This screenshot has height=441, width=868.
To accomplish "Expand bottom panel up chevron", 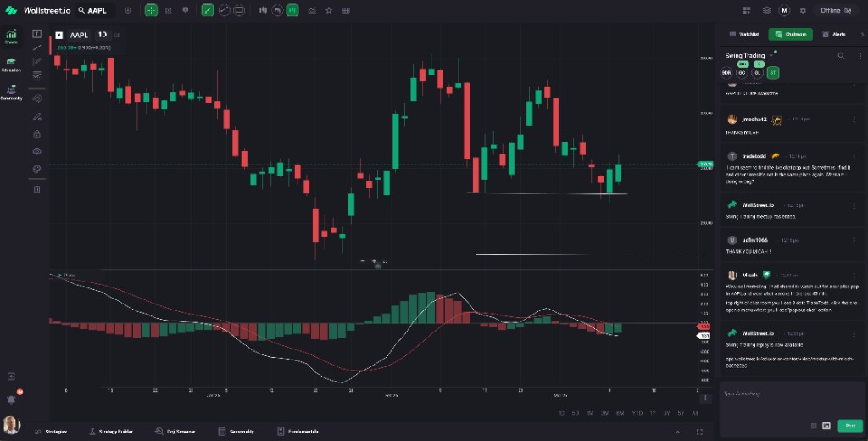I will [x=677, y=433].
